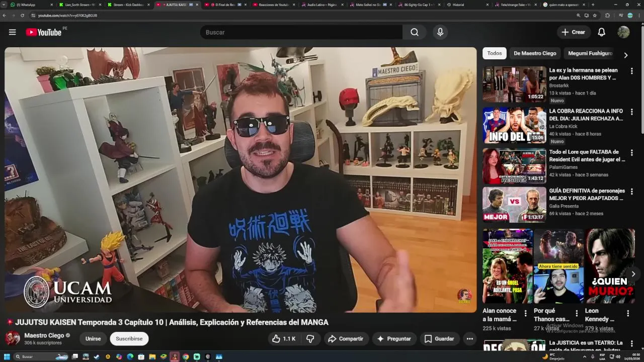Open options for "Leon Kennedy" short
The width and height of the screenshot is (644, 362).
pos(628,313)
